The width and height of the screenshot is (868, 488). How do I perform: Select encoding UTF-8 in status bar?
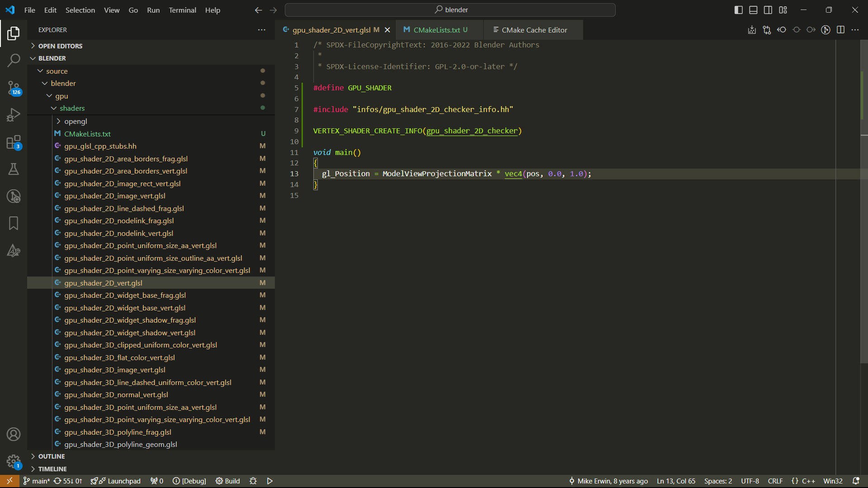(x=750, y=481)
